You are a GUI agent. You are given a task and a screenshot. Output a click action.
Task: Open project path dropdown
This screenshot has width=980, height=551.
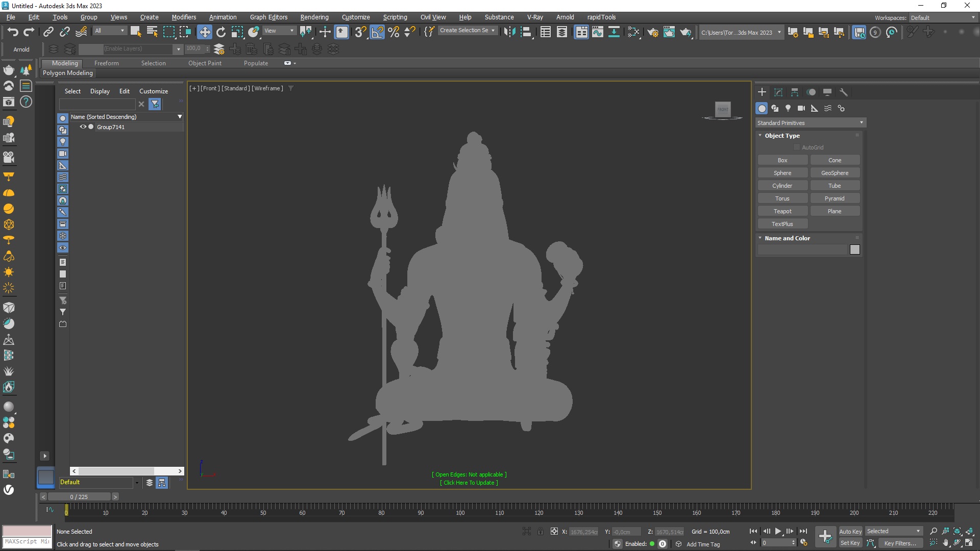[741, 33]
